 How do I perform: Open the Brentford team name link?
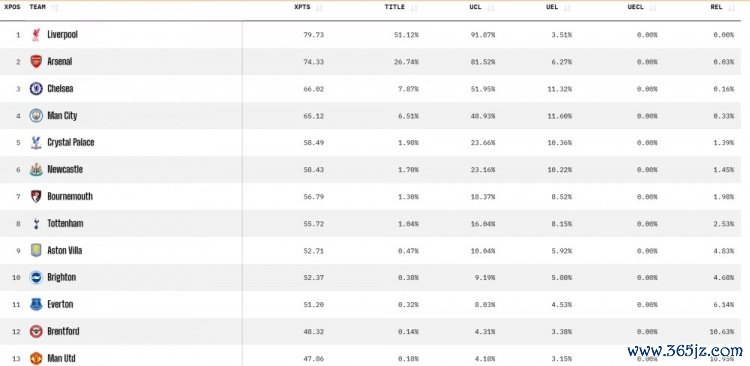point(63,332)
